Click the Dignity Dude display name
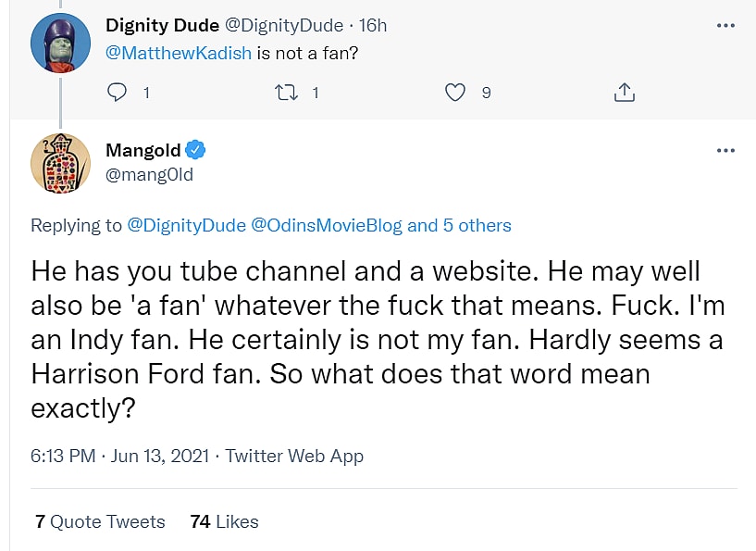756x551 pixels. [163, 25]
